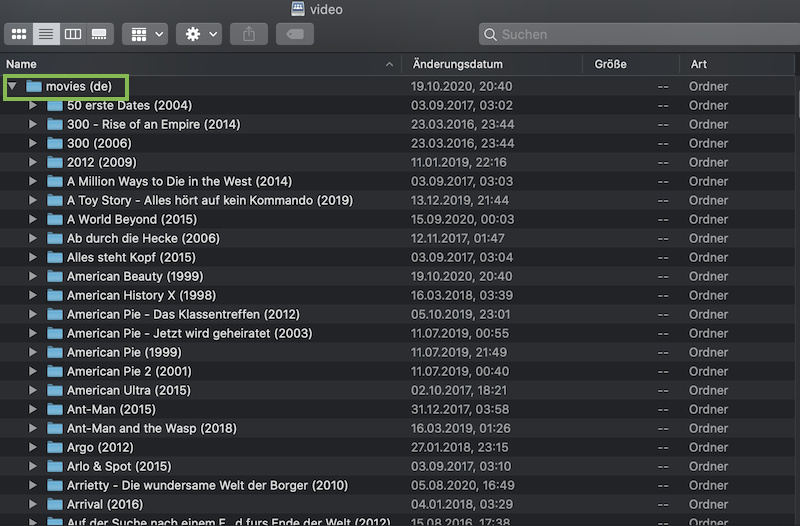Select the Arrival (2016) row
Screen dimensions: 800x526
[x=397, y=504]
